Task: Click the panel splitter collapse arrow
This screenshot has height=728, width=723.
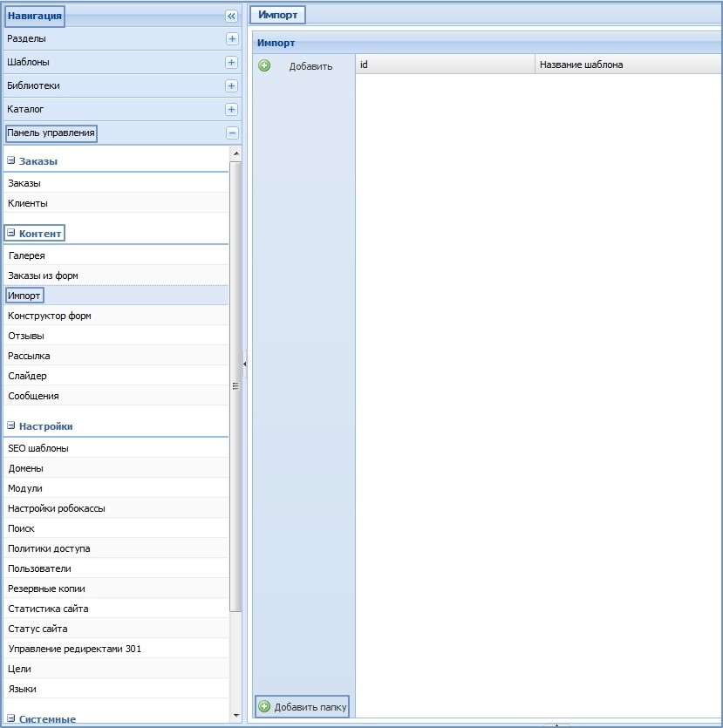Action: [x=245, y=364]
